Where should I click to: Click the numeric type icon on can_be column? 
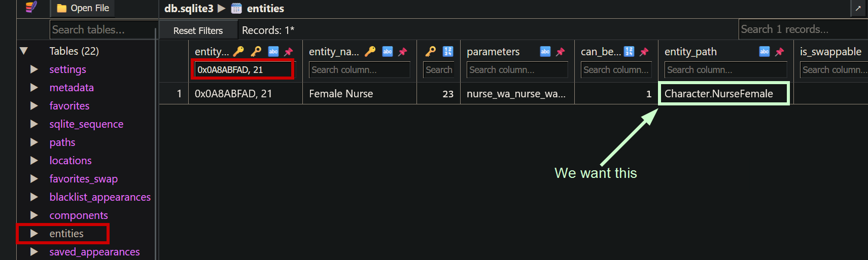click(x=629, y=52)
